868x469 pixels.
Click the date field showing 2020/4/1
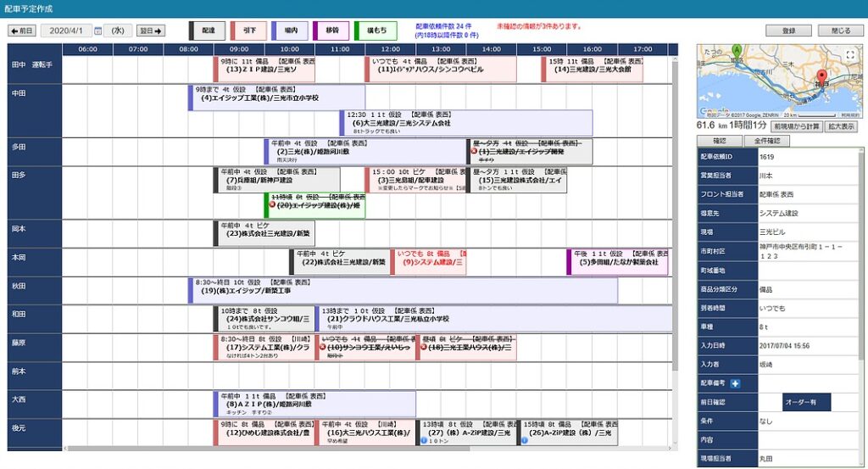pyautogui.click(x=67, y=31)
